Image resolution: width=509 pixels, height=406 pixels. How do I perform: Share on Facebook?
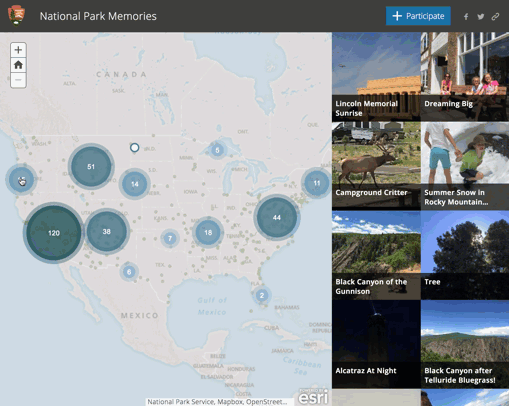[x=466, y=16]
